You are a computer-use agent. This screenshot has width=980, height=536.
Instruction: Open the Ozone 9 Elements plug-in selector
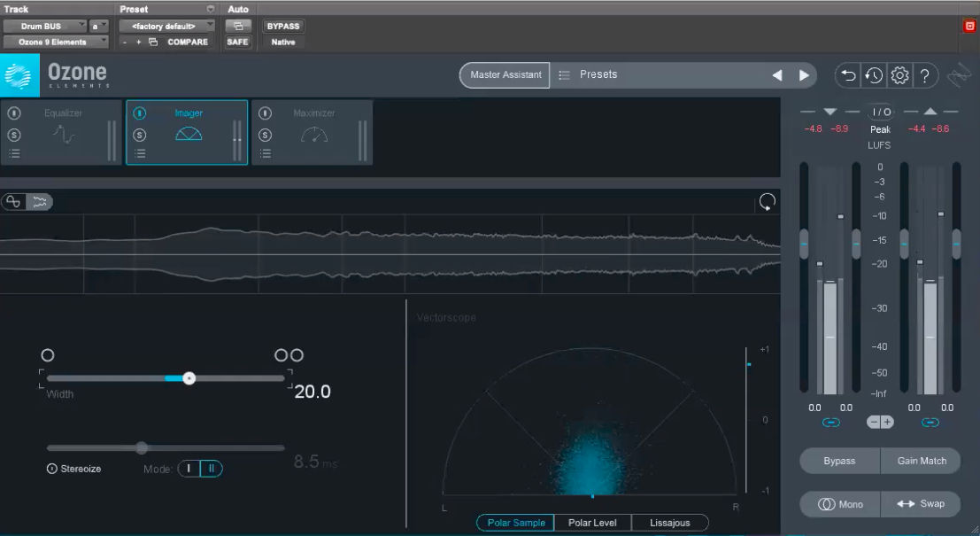click(56, 42)
